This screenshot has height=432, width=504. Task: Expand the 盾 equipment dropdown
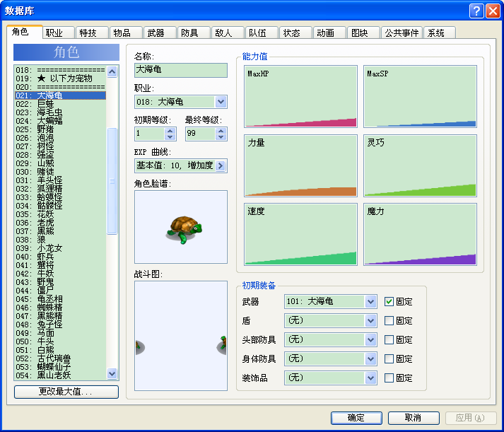tap(370, 320)
